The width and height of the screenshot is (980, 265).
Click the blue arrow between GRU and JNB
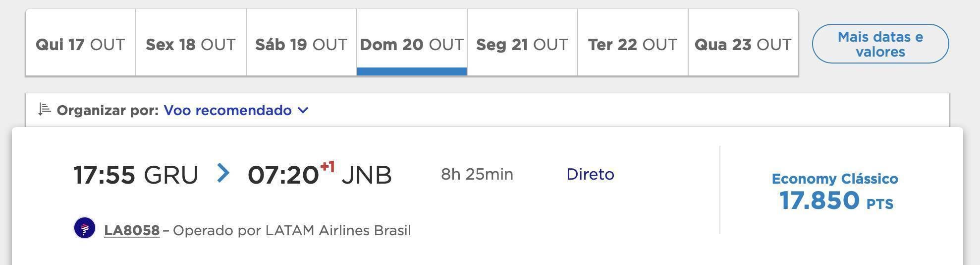coord(223,173)
